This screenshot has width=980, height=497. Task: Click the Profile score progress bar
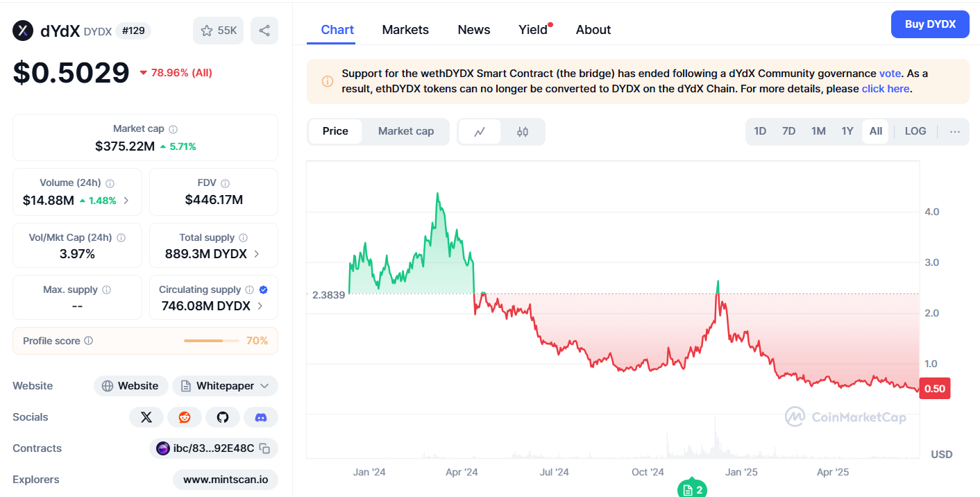pos(212,341)
